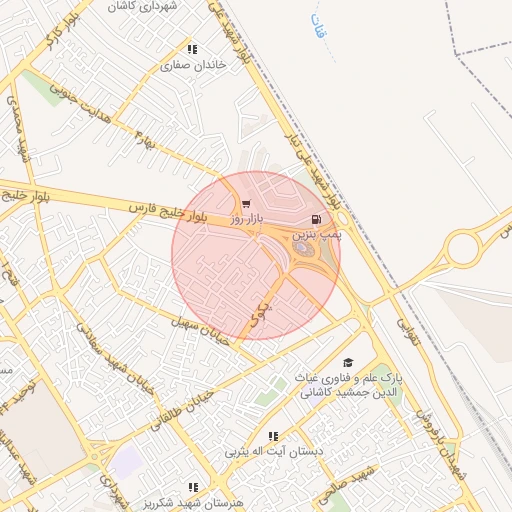Click the graduation cap icon above پارک علم و فناوری
Screen dimensions: 512x512
click(x=348, y=362)
